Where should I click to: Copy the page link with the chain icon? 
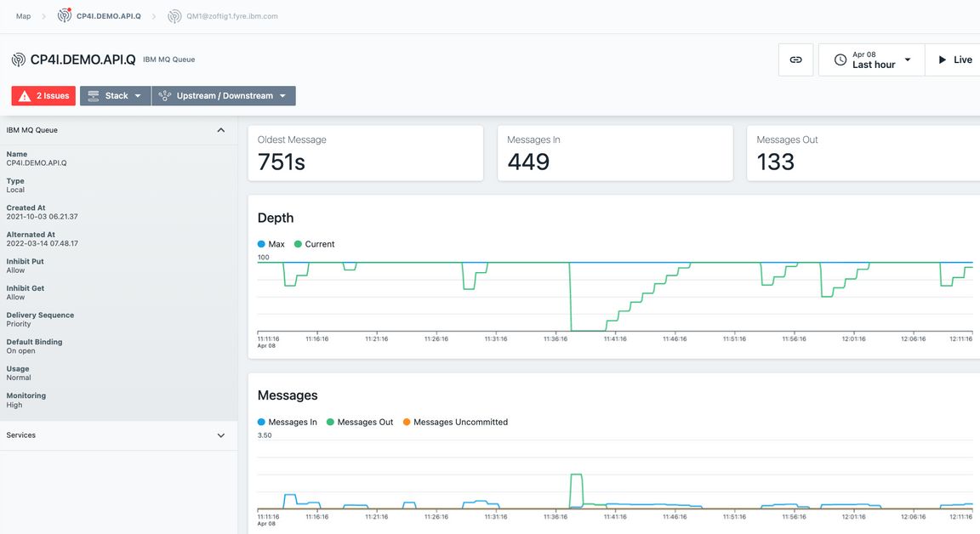[795, 60]
